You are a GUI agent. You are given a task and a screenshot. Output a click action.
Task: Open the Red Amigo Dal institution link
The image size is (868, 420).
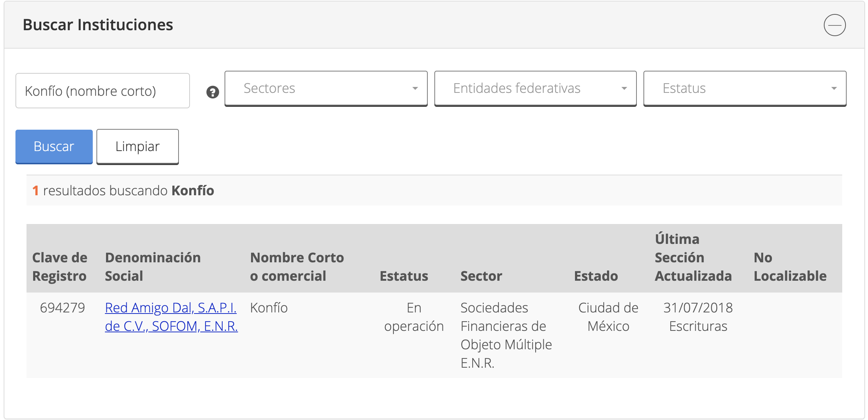171,317
